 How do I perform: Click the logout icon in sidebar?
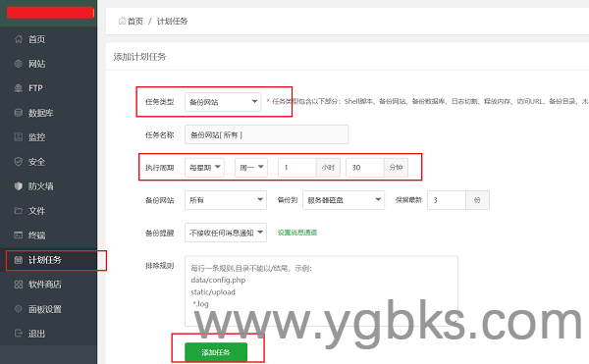pyautogui.click(x=18, y=334)
